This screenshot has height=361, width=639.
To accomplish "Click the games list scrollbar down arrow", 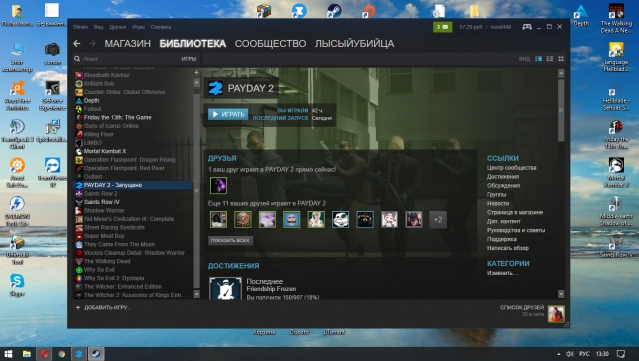I will point(196,294).
